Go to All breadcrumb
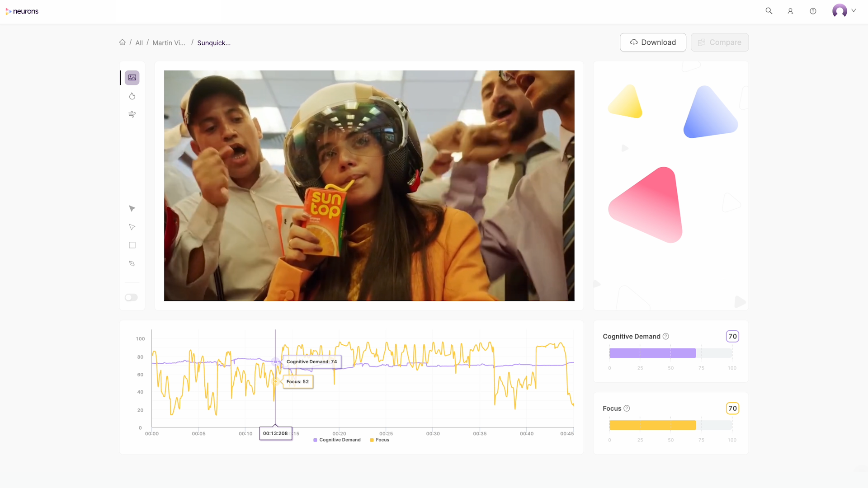Image resolution: width=868 pixels, height=488 pixels. click(x=139, y=43)
